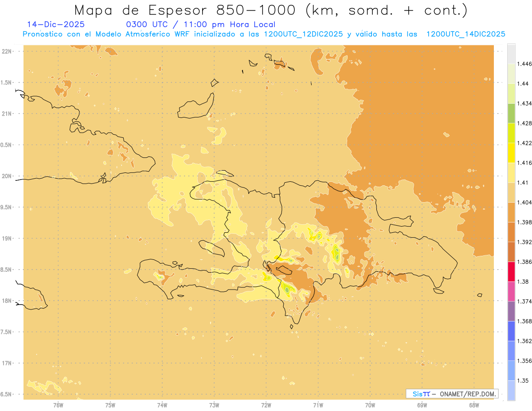This screenshot has height=411, width=532.
Task: Pick the red colorbar swatch between 1.38 and 1.386
Action: point(511,272)
